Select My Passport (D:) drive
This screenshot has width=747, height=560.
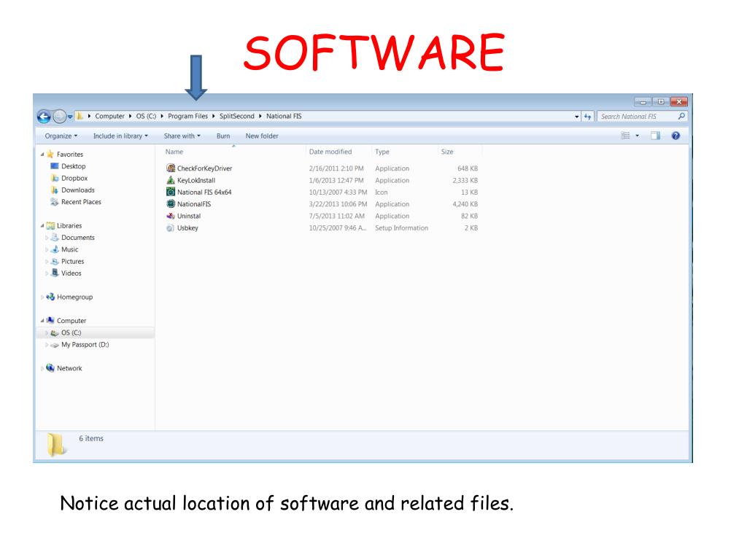[85, 345]
